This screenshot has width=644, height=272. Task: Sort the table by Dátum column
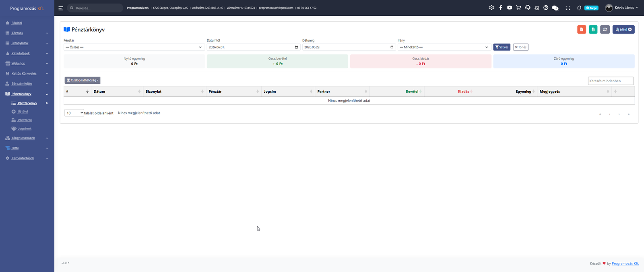(x=117, y=91)
